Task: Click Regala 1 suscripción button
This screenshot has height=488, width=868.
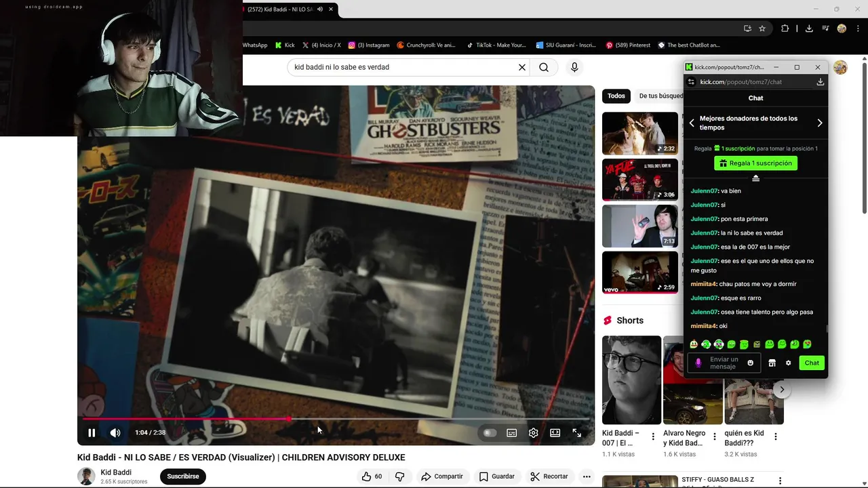Action: 755,163
